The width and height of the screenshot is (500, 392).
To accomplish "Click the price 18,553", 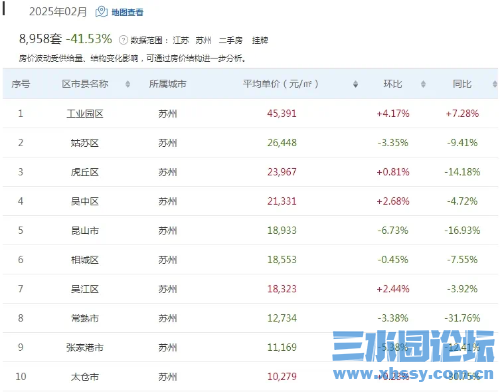I will point(282,260).
